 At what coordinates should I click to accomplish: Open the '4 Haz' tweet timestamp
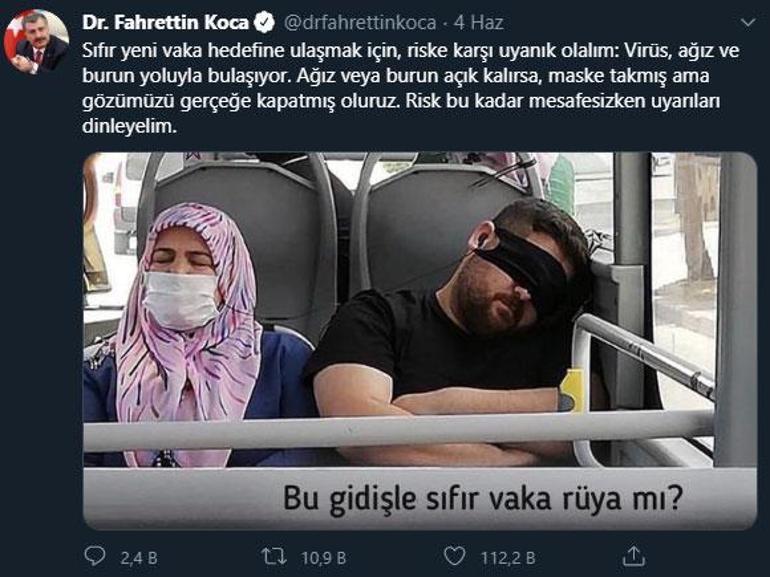pyautogui.click(x=478, y=23)
